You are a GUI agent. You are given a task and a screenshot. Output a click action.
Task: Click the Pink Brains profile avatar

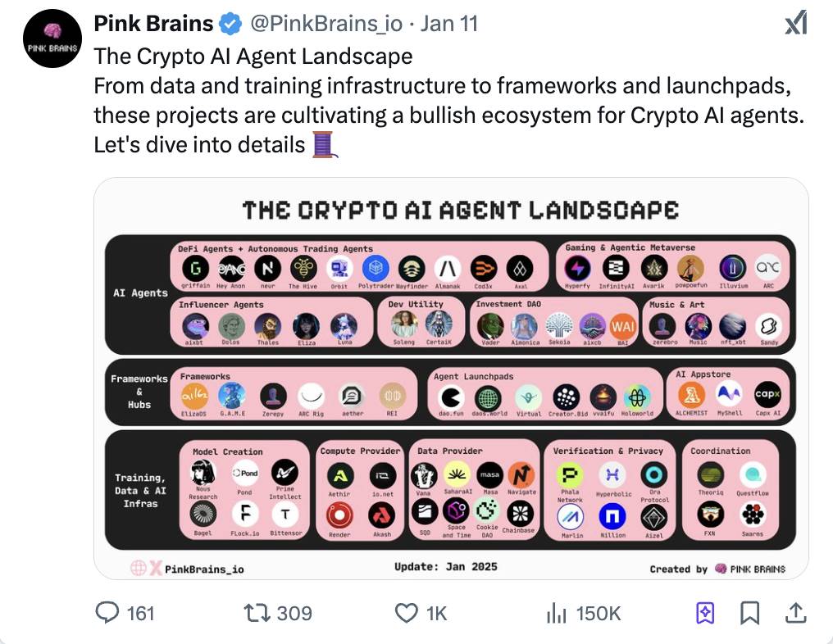[x=52, y=39]
